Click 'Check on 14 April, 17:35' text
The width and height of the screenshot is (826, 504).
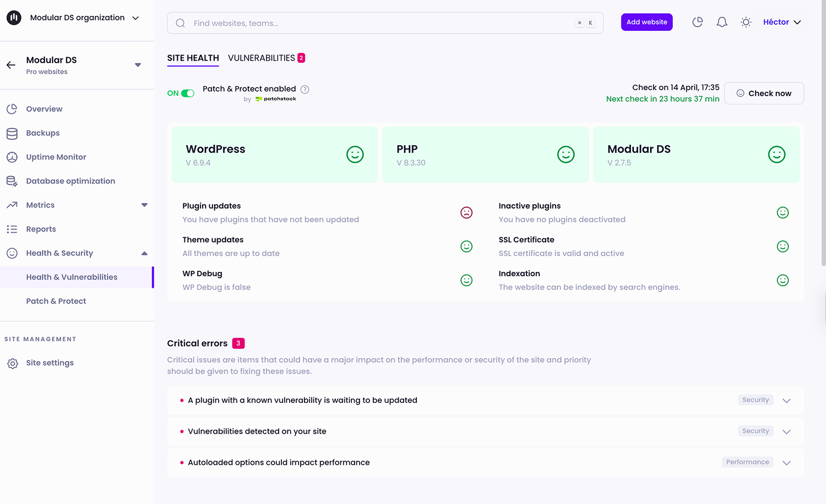pos(676,87)
